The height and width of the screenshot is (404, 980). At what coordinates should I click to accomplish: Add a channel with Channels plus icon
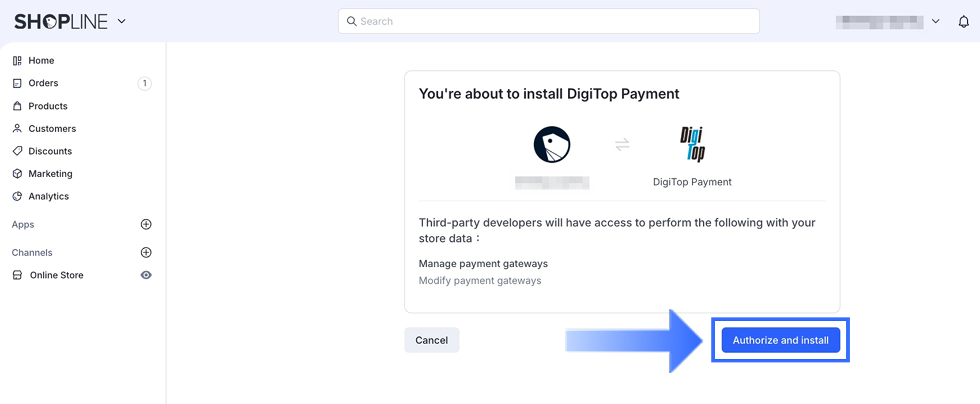pos(146,253)
